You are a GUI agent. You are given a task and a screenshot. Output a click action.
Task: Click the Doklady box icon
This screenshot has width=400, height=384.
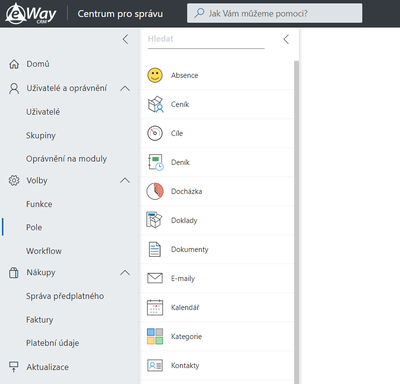pyautogui.click(x=154, y=220)
